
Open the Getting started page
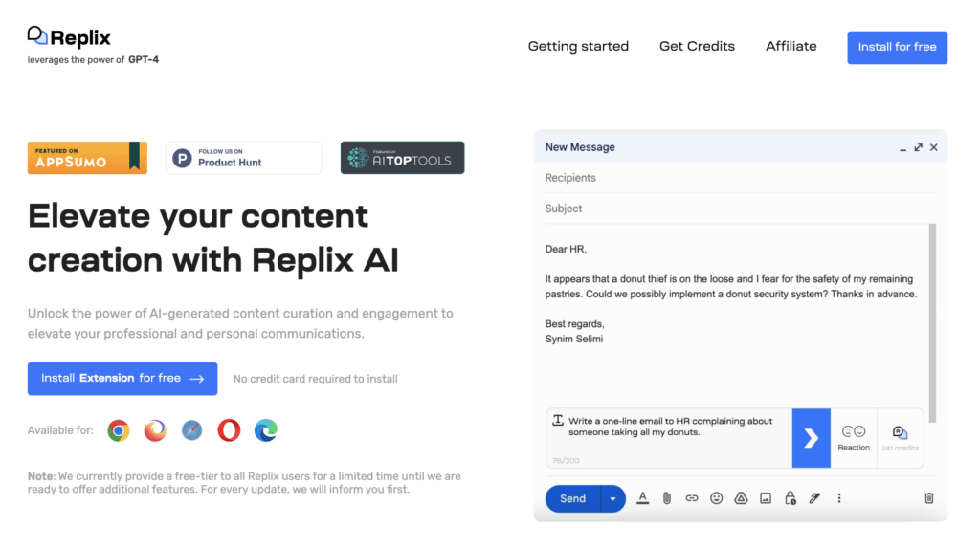coord(578,46)
